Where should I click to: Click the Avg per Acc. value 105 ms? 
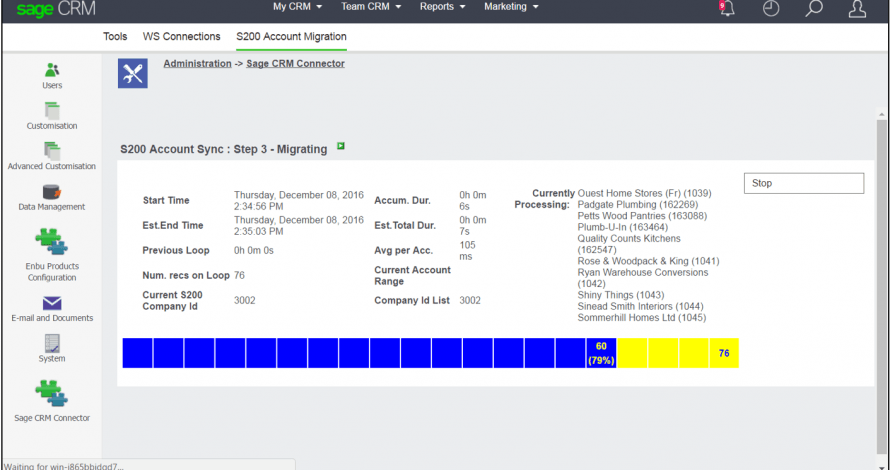pos(468,250)
